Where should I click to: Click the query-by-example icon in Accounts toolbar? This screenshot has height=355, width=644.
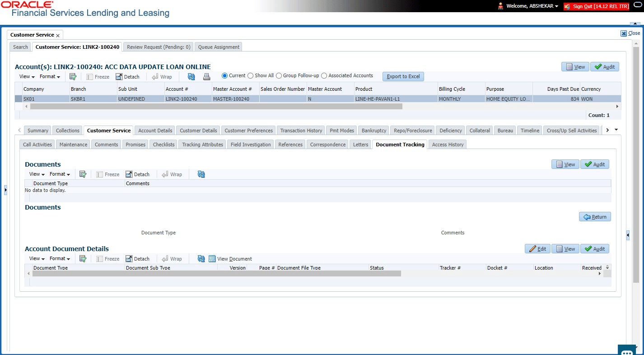tap(73, 76)
